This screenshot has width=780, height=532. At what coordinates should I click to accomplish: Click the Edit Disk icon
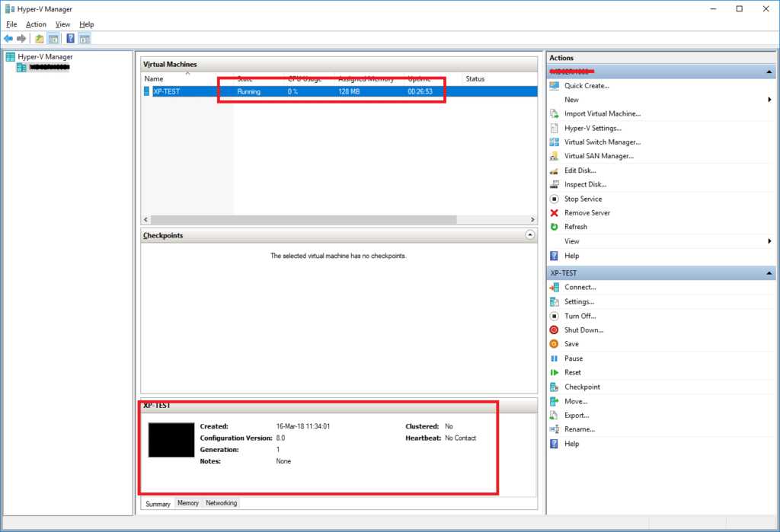tap(555, 170)
